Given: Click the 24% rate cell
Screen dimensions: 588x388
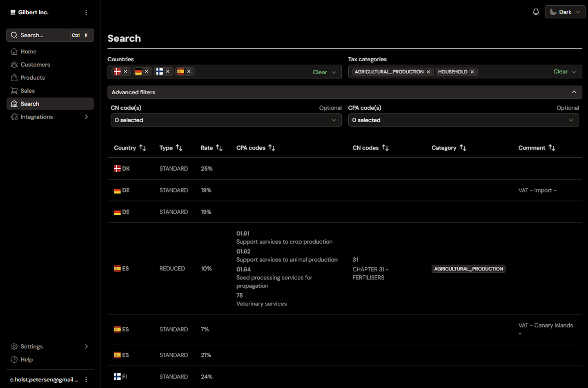Looking at the screenshot, I should click(207, 377).
